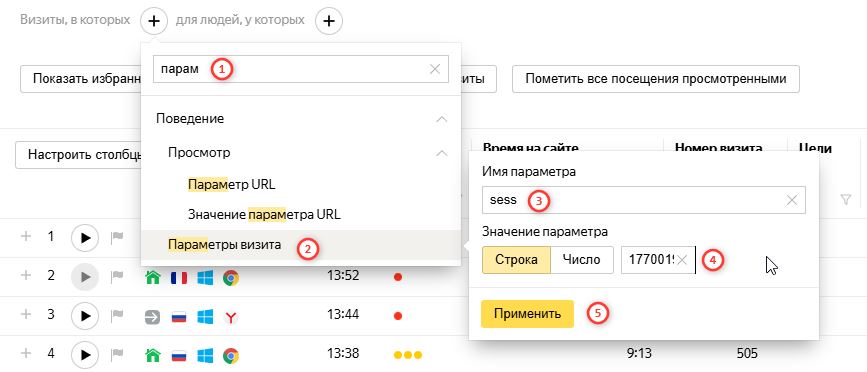Apply filter with Применить button

527,314
